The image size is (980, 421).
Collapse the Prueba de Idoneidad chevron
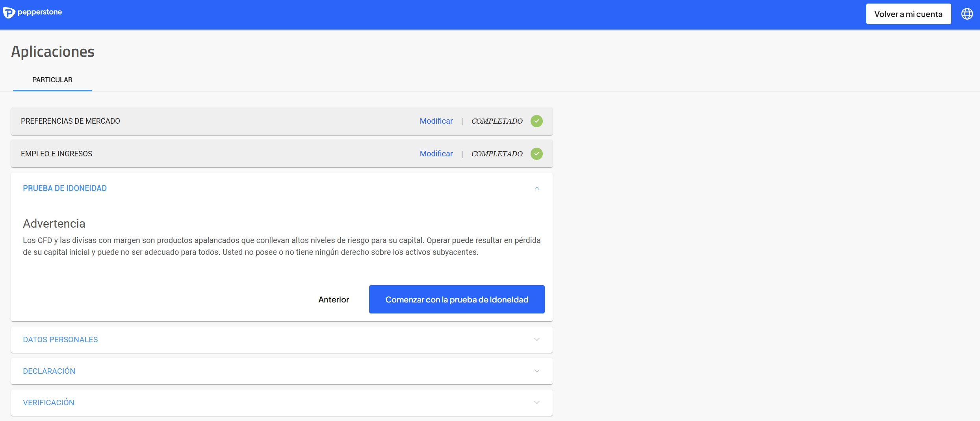tap(536, 188)
